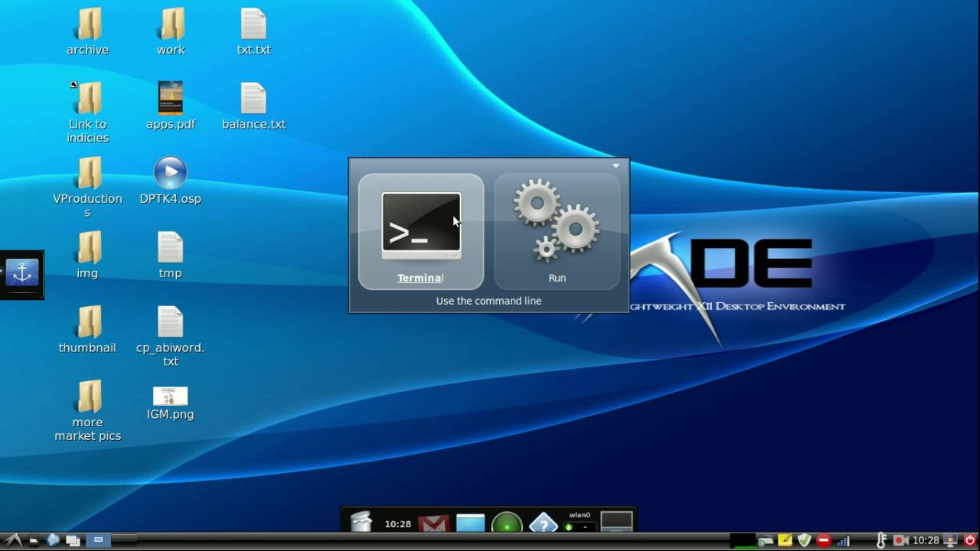Viewport: 980px width, 551px height.
Task: Open the green radar dock icon
Action: pos(506,524)
